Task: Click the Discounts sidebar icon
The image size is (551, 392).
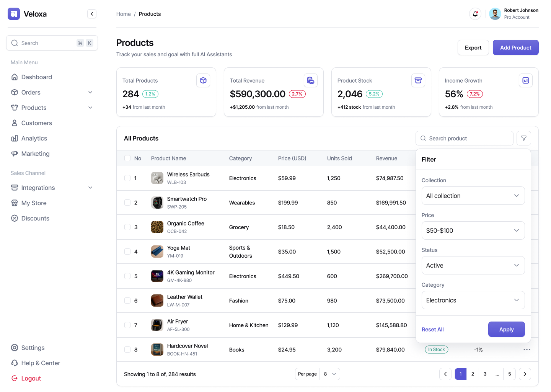Action: (x=15, y=218)
